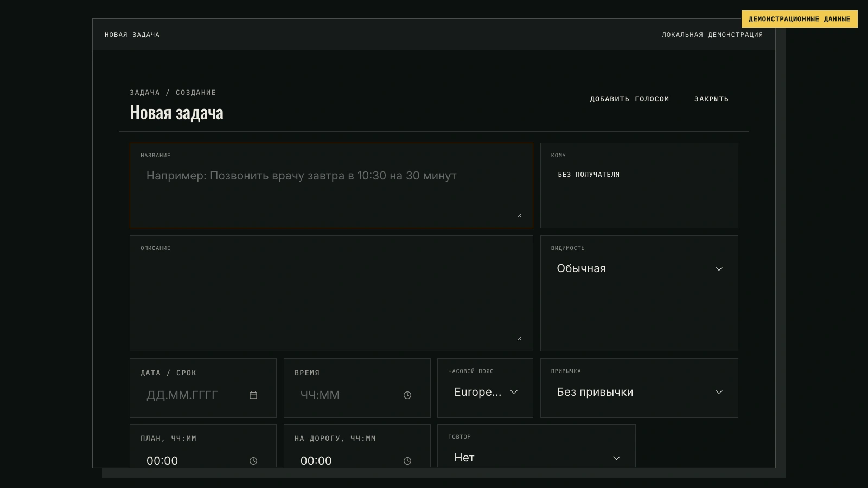
Task: Click the clock icon in the Время field
Action: click(x=407, y=395)
